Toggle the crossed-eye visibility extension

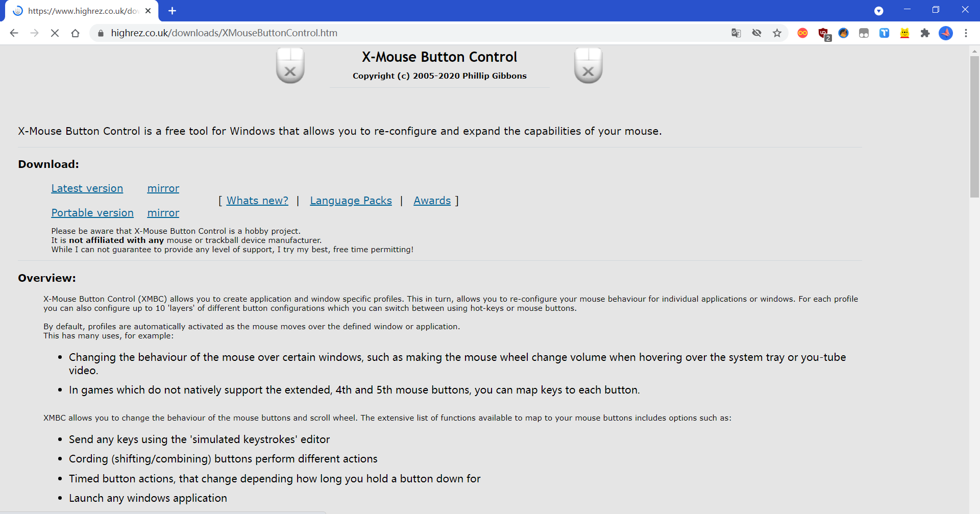pyautogui.click(x=756, y=33)
